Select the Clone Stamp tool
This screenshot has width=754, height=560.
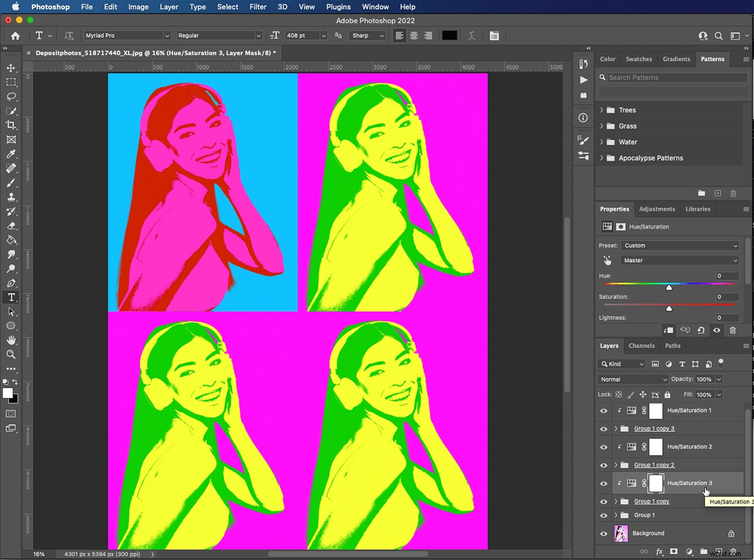click(11, 197)
